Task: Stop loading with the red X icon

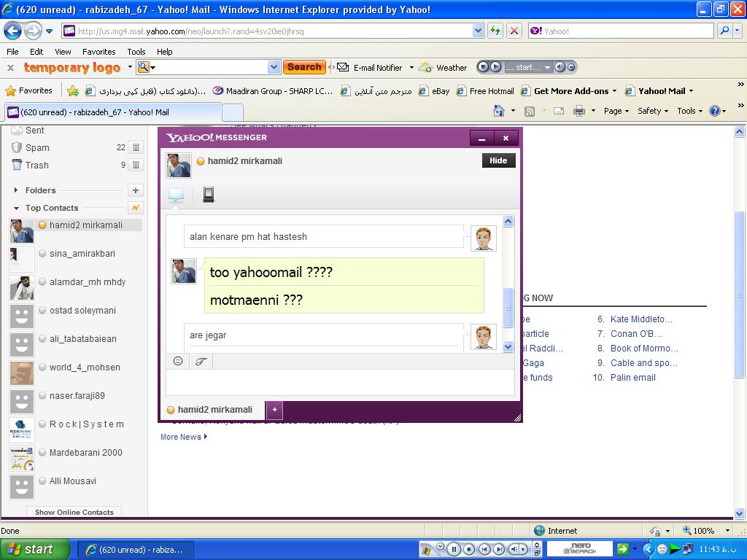Action: pos(514,31)
